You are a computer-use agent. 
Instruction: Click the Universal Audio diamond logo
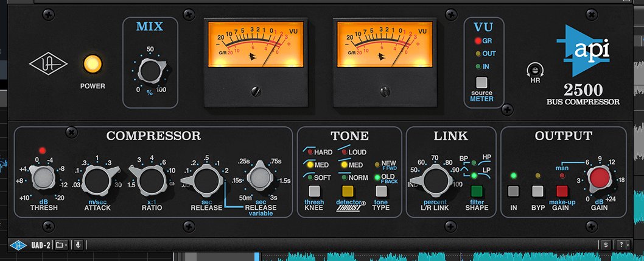pyautogui.click(x=49, y=63)
